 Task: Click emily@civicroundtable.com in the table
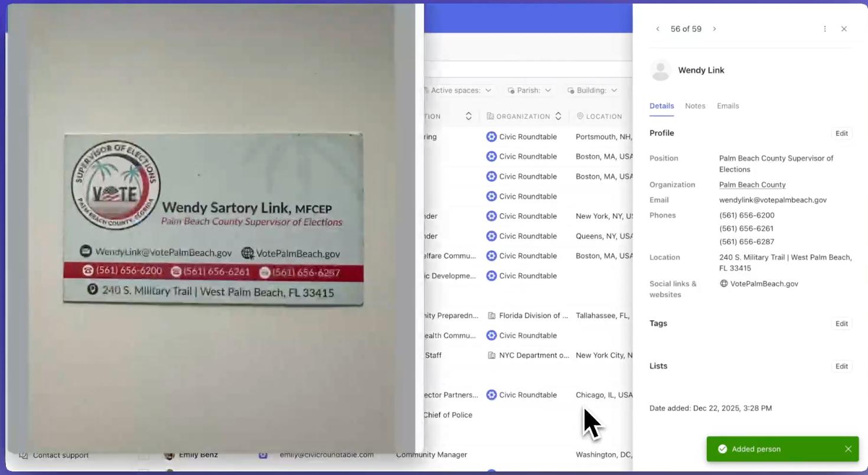(x=327, y=455)
